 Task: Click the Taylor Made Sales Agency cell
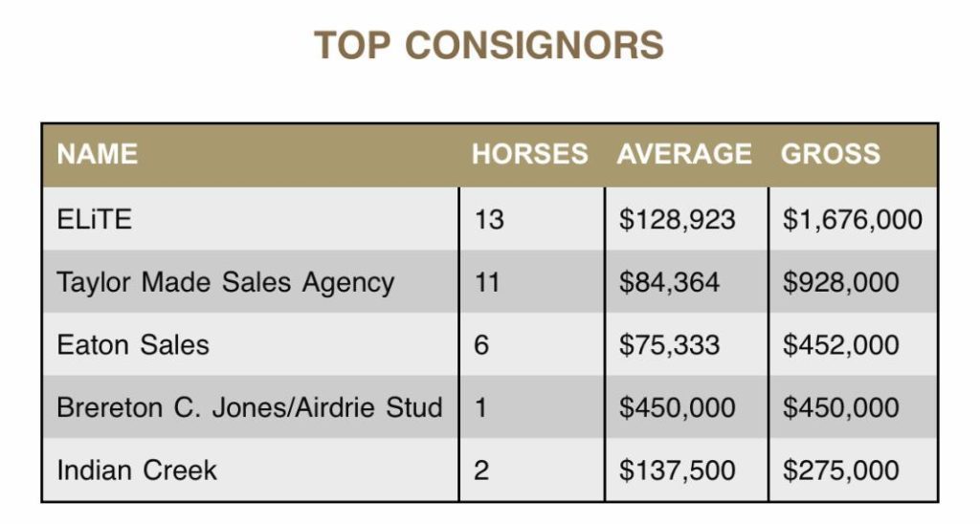[x=251, y=282]
